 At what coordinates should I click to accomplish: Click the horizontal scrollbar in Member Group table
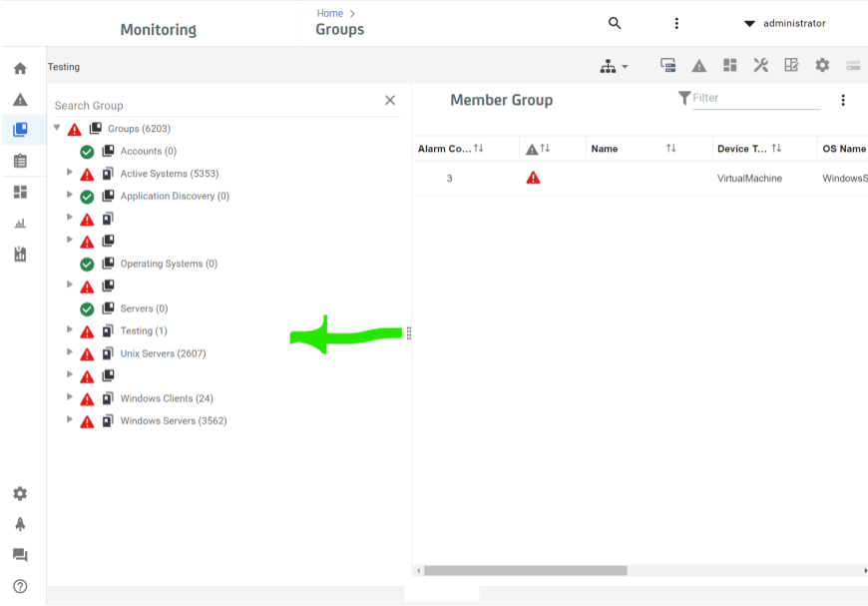point(525,571)
